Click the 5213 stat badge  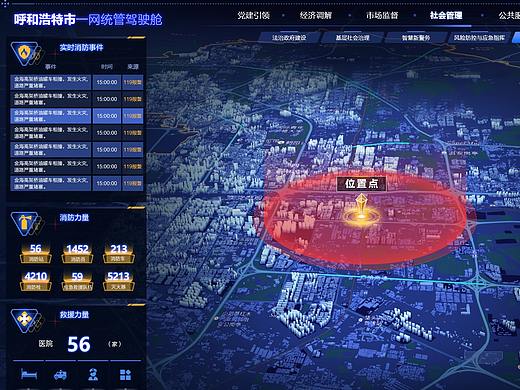click(119, 281)
